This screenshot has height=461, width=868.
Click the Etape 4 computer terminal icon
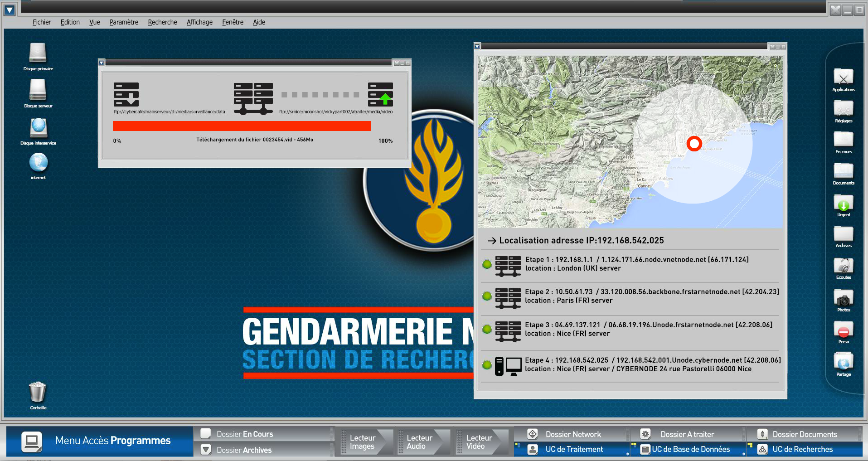click(x=508, y=366)
